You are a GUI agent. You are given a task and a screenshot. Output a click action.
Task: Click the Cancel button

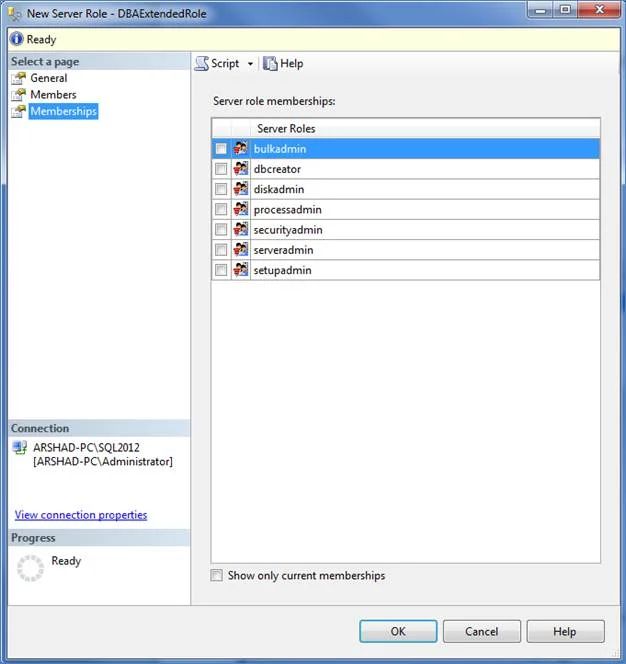click(x=482, y=631)
